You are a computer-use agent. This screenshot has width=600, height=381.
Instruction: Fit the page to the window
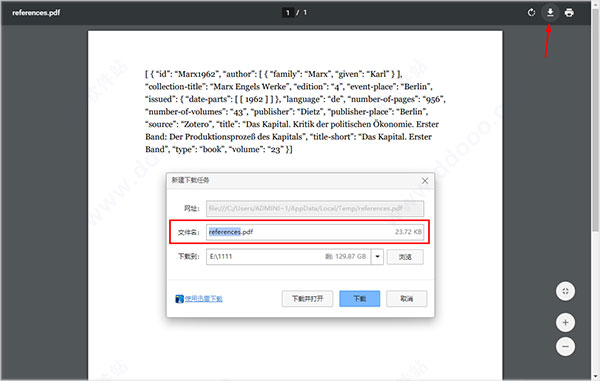[x=565, y=291]
